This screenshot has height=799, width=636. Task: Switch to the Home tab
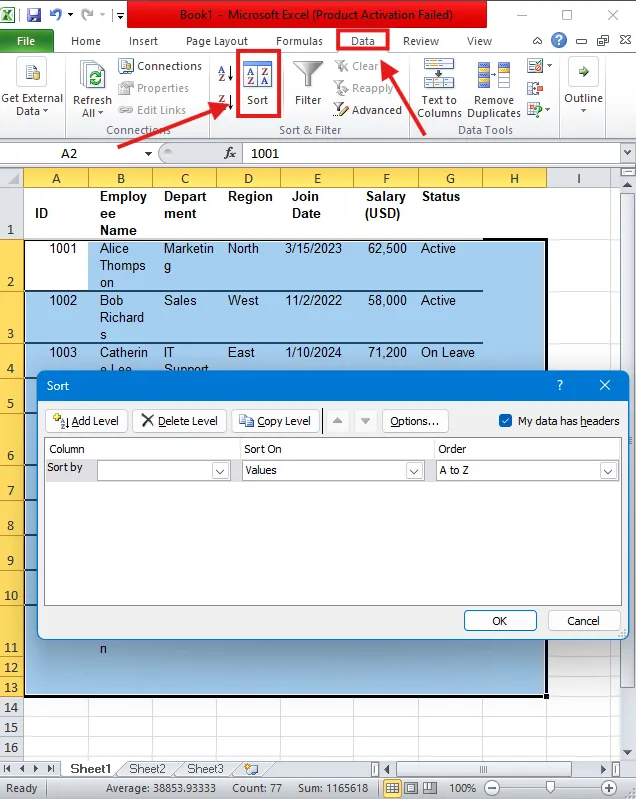click(x=86, y=41)
